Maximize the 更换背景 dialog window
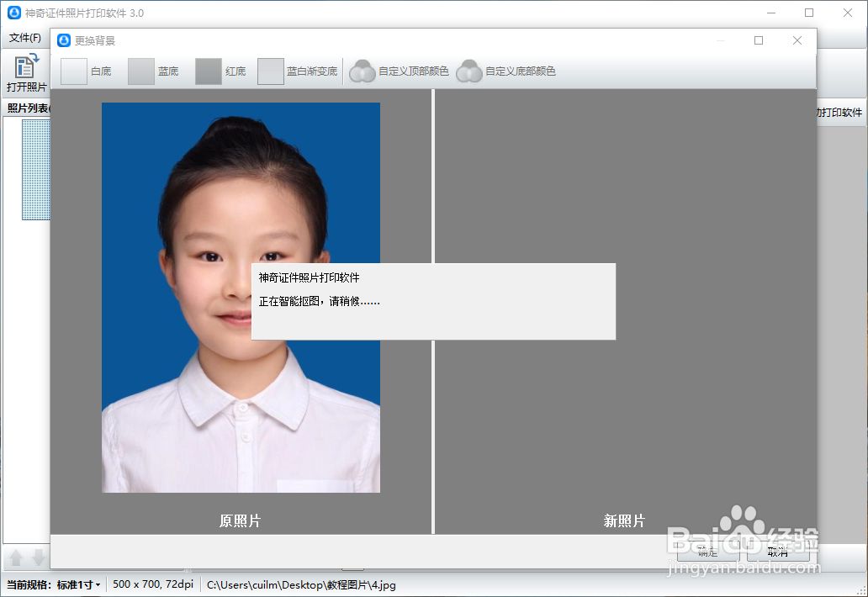868x597 pixels. 759,40
